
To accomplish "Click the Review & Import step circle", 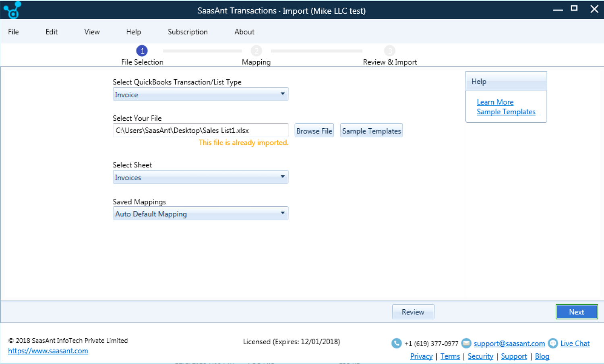I will point(390,51).
